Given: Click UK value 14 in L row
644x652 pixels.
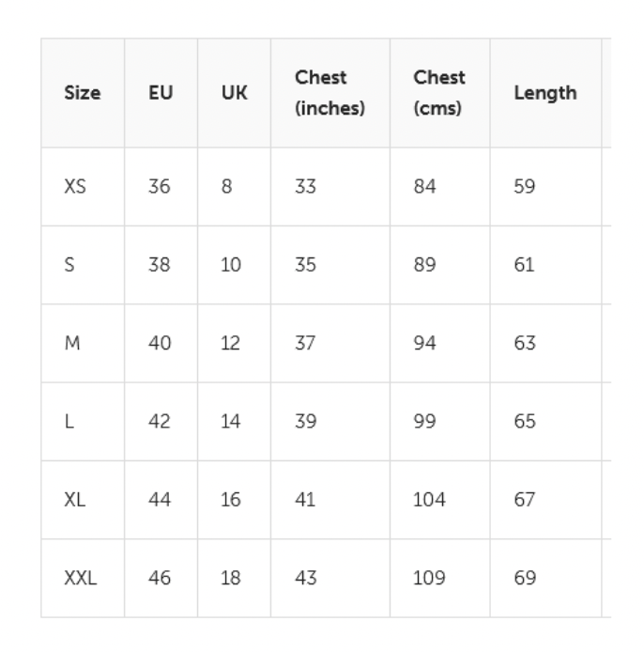Looking at the screenshot, I should [x=230, y=422].
